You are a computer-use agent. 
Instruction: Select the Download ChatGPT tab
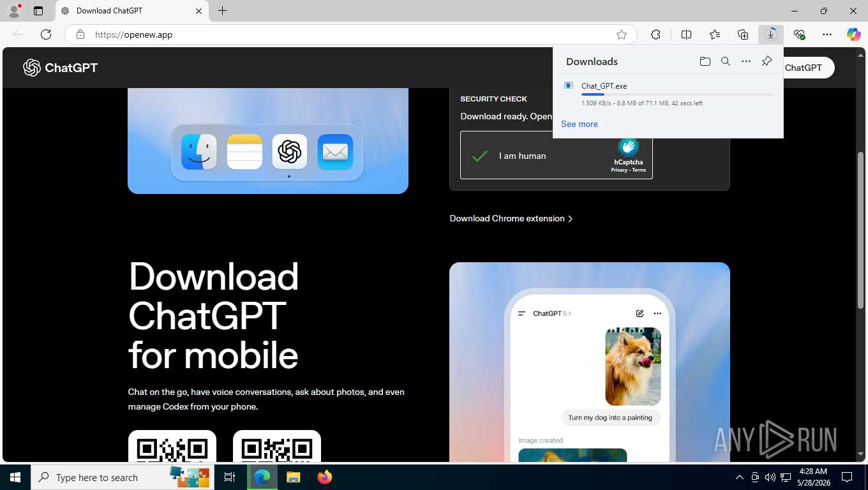(x=132, y=11)
